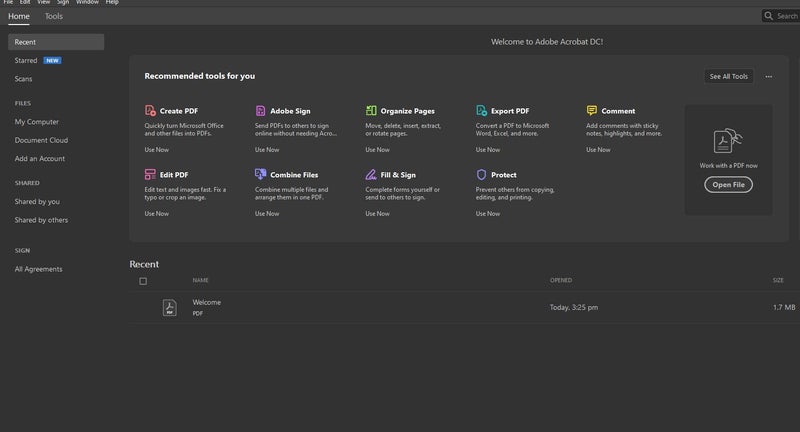This screenshot has width=800, height=432.
Task: Sort by the SIZE column header
Action: pos(778,280)
